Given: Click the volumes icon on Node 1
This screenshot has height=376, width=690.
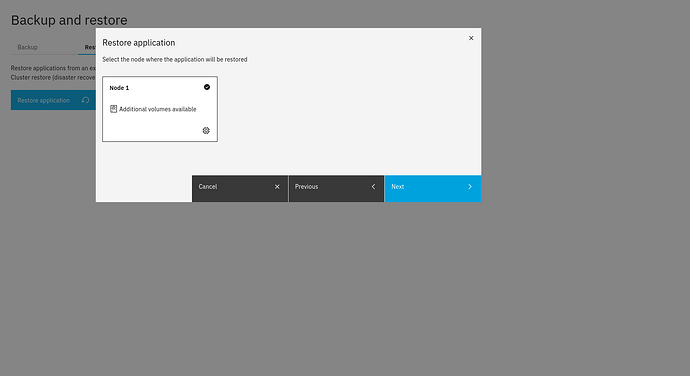Looking at the screenshot, I should pyautogui.click(x=113, y=109).
